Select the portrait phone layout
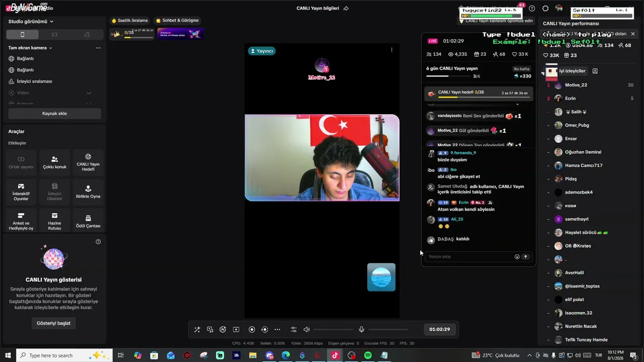The image size is (644, 362). point(22,35)
